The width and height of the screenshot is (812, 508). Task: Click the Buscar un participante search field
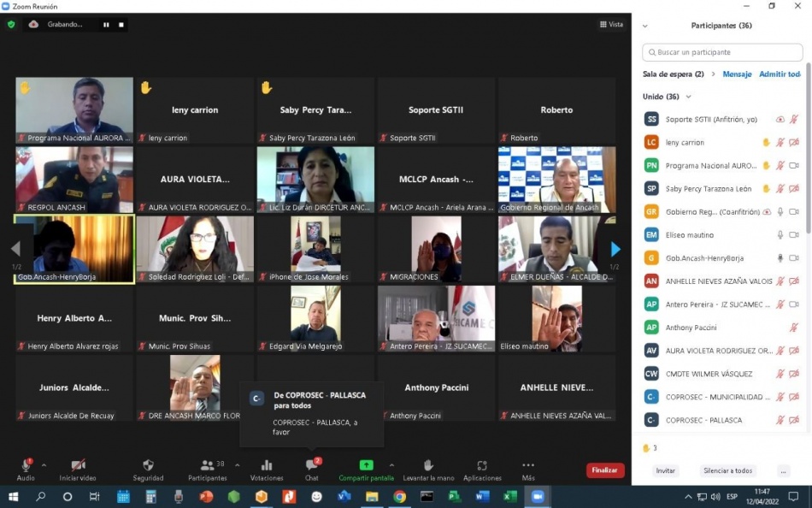click(x=722, y=52)
